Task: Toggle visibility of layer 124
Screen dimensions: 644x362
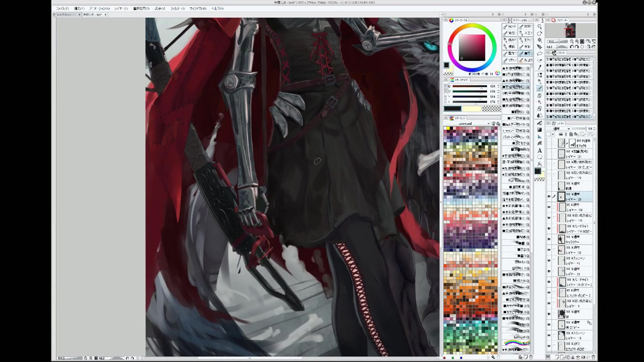Action: [549, 207]
